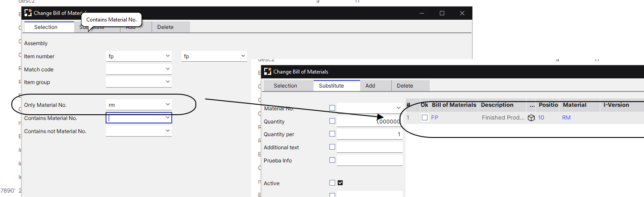Expand the Item group combo box
This screenshot has height=197, width=644.
point(167,82)
